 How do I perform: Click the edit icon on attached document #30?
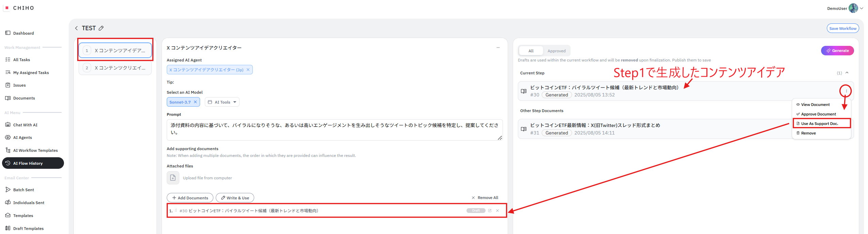[x=490, y=211]
